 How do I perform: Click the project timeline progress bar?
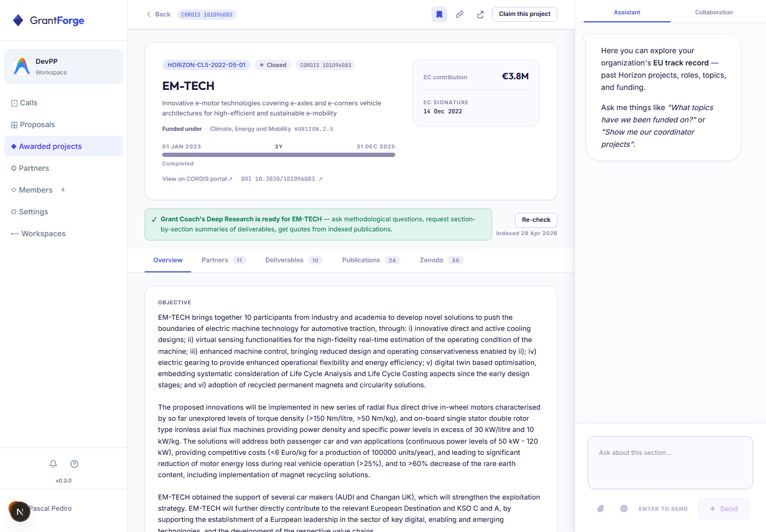click(x=279, y=155)
